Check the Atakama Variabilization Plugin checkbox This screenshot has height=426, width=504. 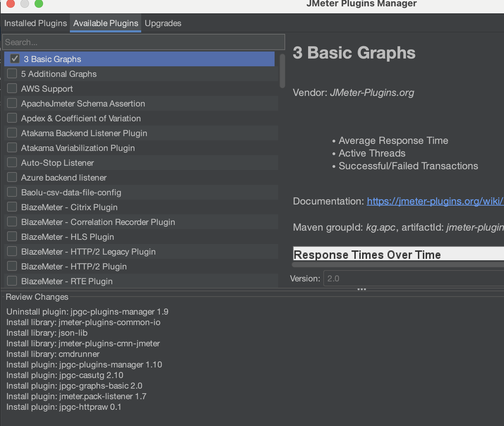click(12, 147)
